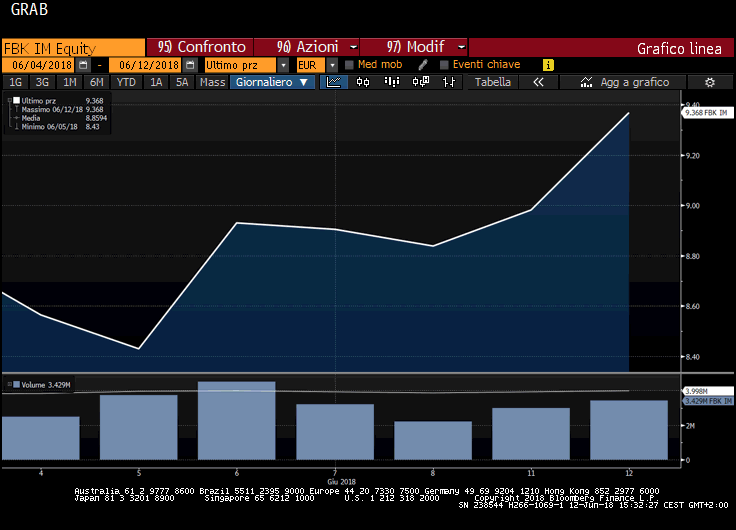Viewport: 736px width, 530px height.
Task: Open the Confronto menu
Action: coord(201,47)
